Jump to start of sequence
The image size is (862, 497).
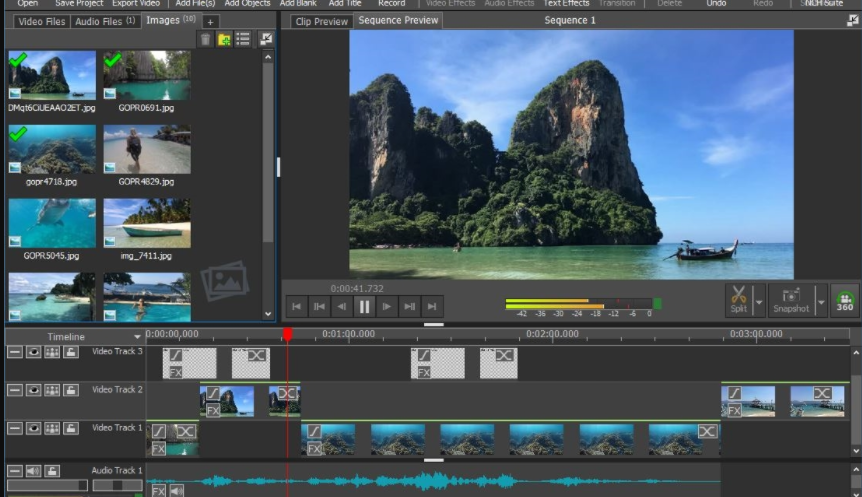click(x=296, y=307)
